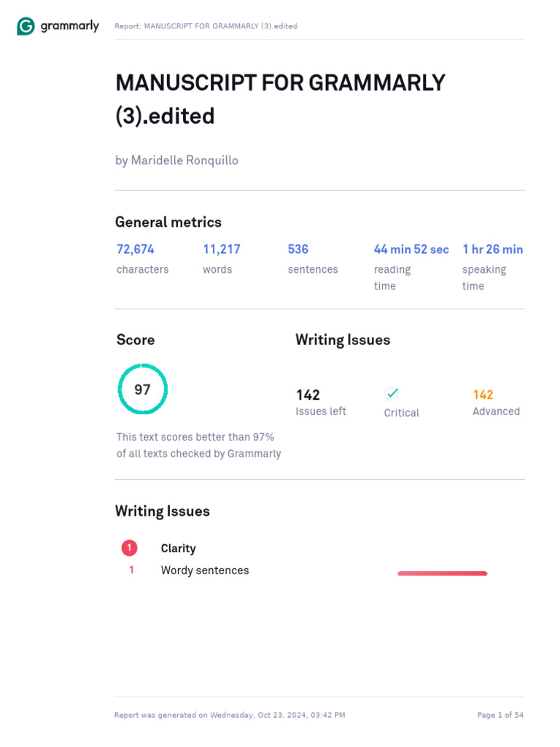This screenshot has height=747, width=560.
Task: Click the 536 sentences metric
Action: [298, 249]
